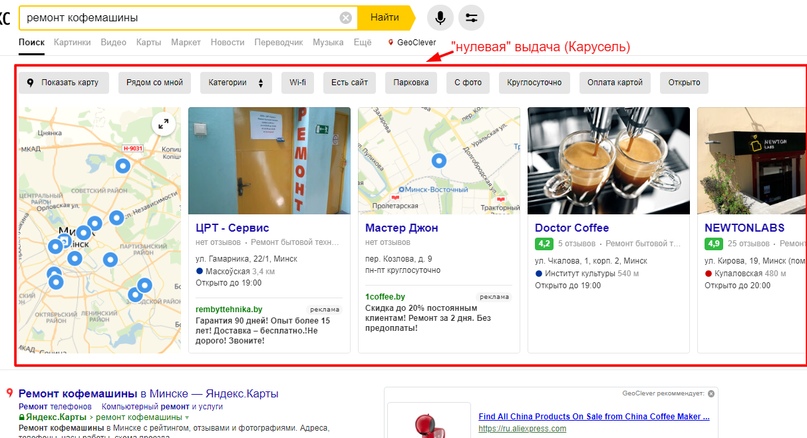807x438 pixels.
Task: Click the Doctor Coffee 4,2 rating badge
Action: click(x=543, y=243)
